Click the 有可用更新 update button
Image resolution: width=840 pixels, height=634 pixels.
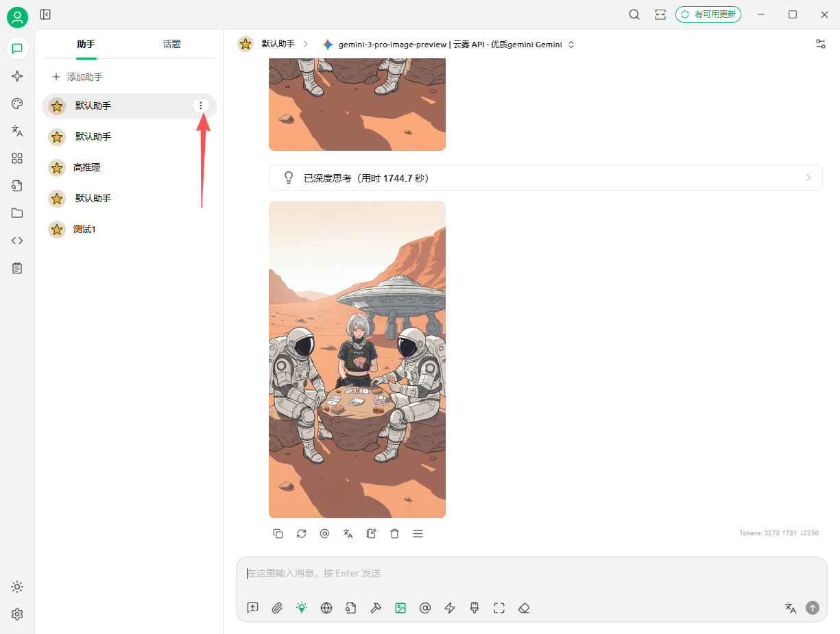[708, 14]
